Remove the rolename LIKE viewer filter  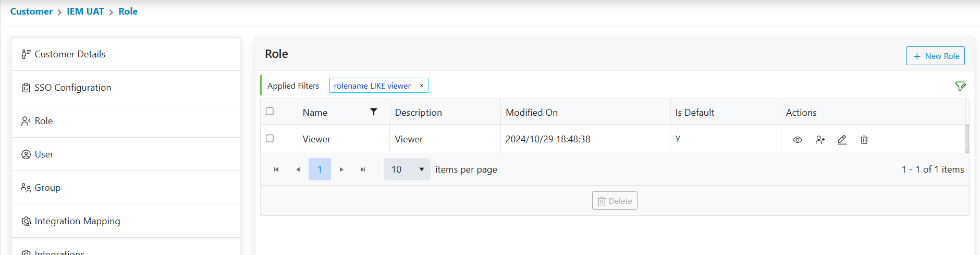click(x=422, y=86)
